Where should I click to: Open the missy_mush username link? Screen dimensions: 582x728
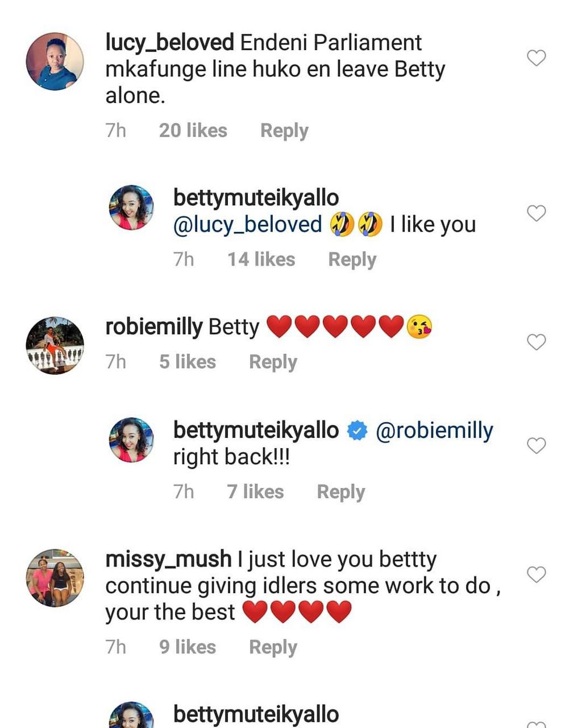tap(168, 560)
